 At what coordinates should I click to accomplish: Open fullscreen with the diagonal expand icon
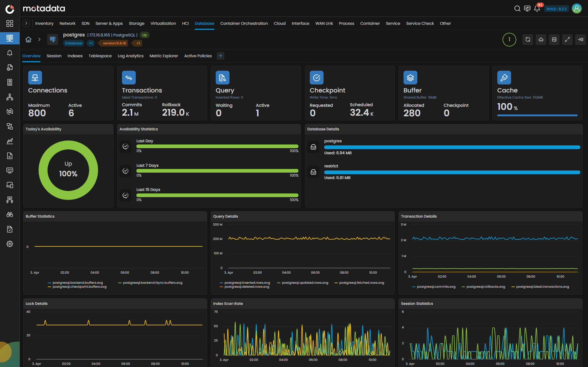[567, 39]
